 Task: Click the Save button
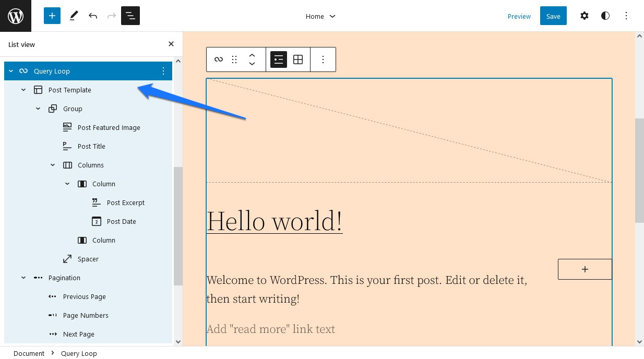553,16
